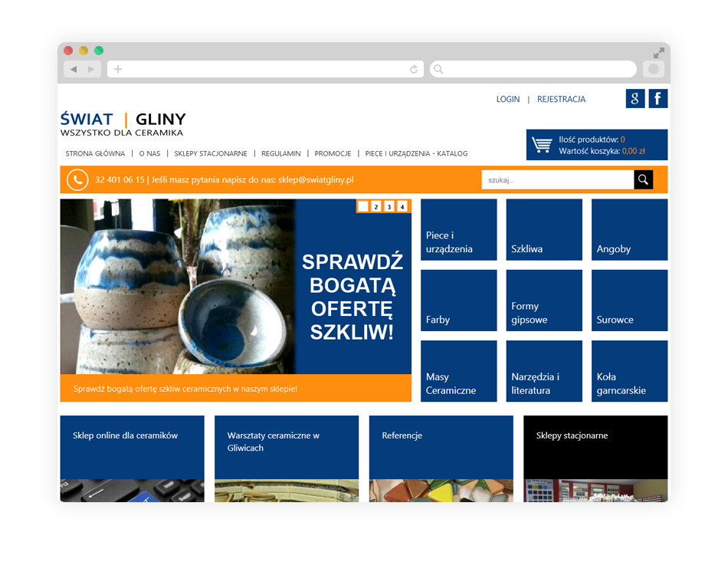Reload the page with refresh icon
Viewport: 728px width, 575px height.
click(414, 69)
